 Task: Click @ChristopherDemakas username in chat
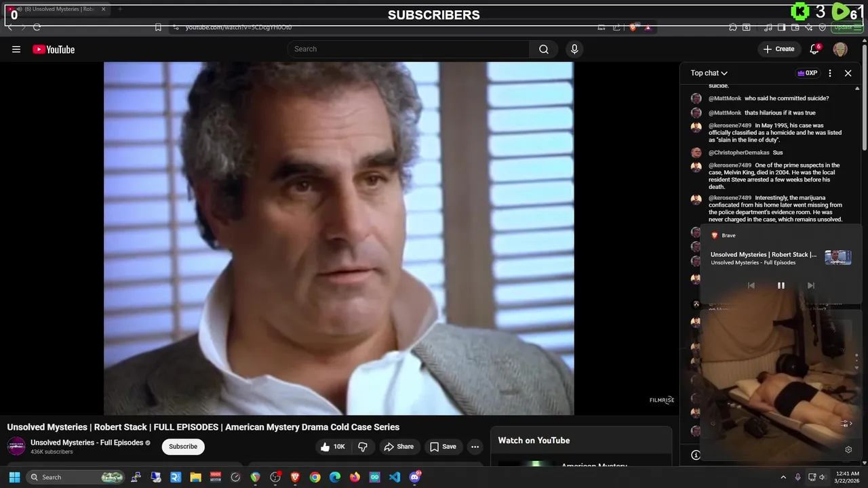pos(739,152)
